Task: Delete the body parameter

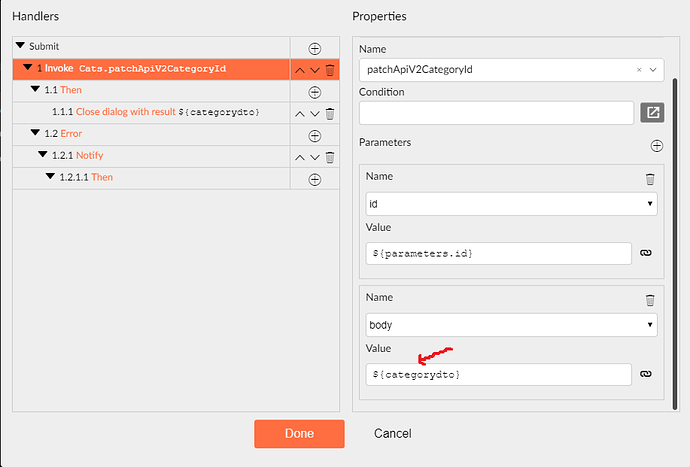Action: pos(650,300)
